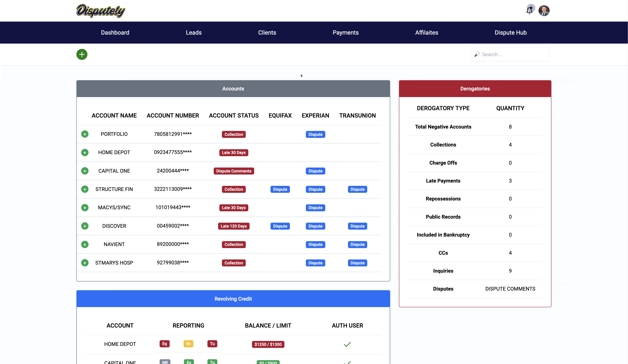This screenshot has height=364, width=628.
Task: Open the Dispute Hub tab
Action: click(x=510, y=33)
